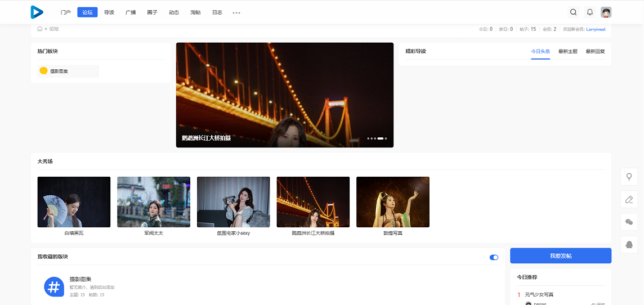Open the WeChat icon in sidebar

coord(629,222)
